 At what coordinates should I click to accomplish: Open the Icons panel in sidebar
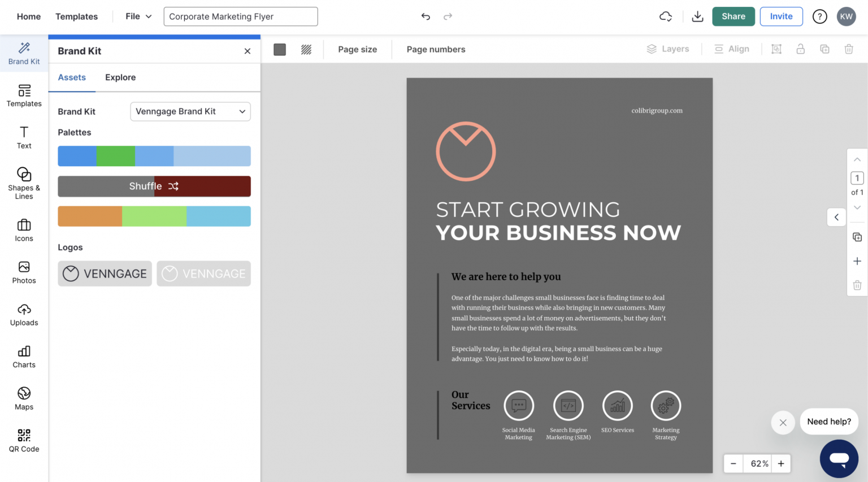point(24,230)
